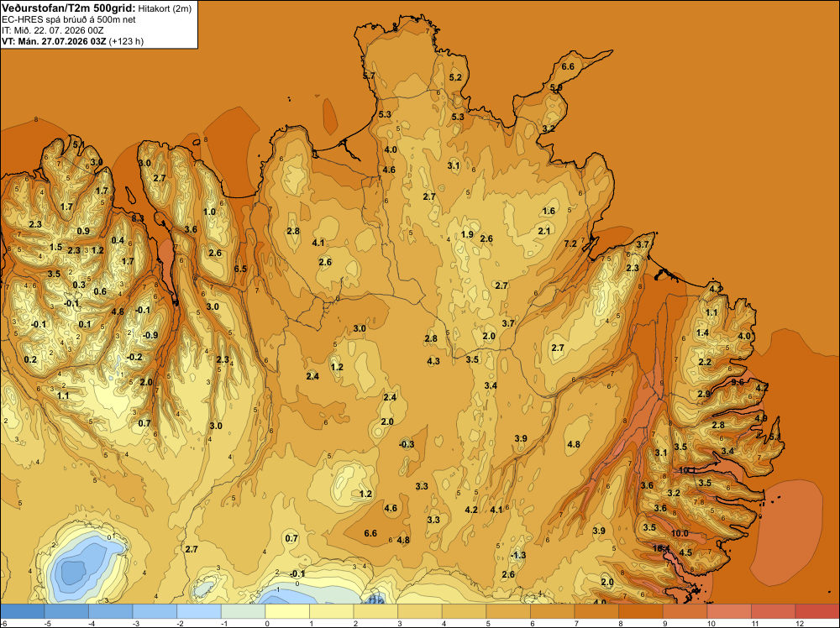Click the temperature value 1.4 on the map
Screen dimensions: 840x628
point(702,333)
